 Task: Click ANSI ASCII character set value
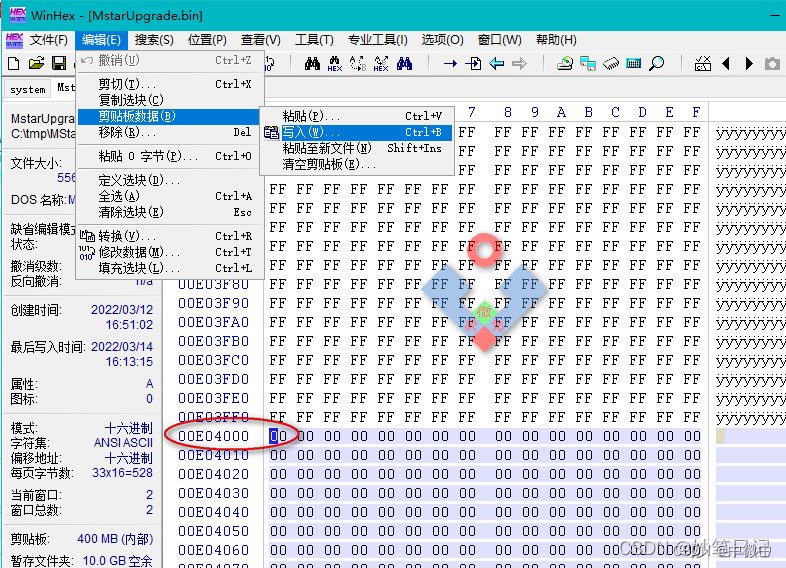point(123,443)
